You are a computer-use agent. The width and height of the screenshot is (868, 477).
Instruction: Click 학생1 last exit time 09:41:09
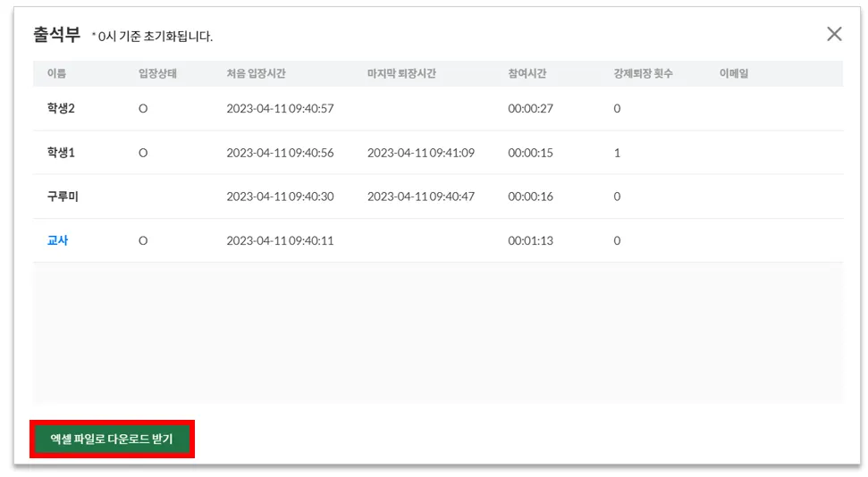click(x=421, y=153)
